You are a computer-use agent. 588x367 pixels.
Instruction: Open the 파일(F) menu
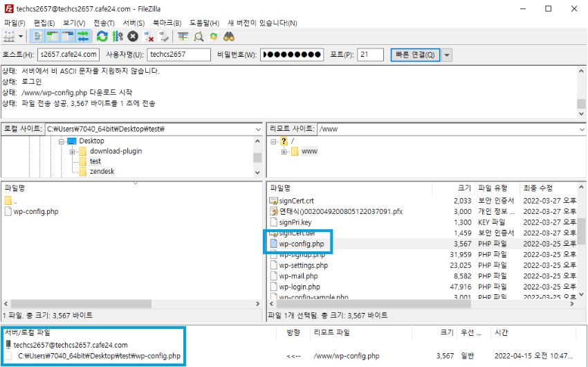15,23
